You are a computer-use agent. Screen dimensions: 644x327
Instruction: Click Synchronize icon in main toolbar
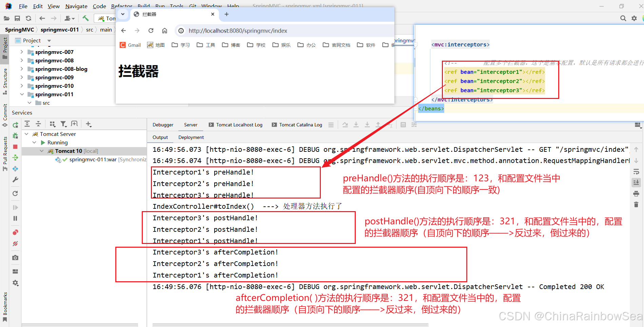click(28, 18)
